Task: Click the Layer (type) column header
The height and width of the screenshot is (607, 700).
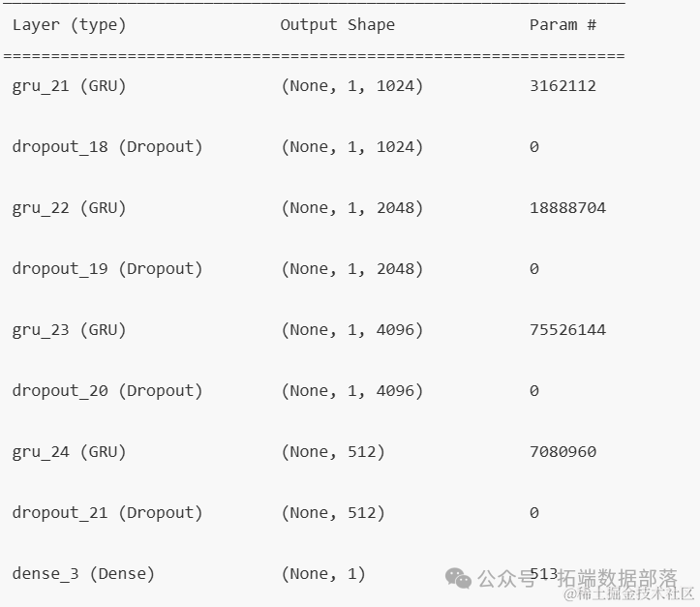Action: 69,25
